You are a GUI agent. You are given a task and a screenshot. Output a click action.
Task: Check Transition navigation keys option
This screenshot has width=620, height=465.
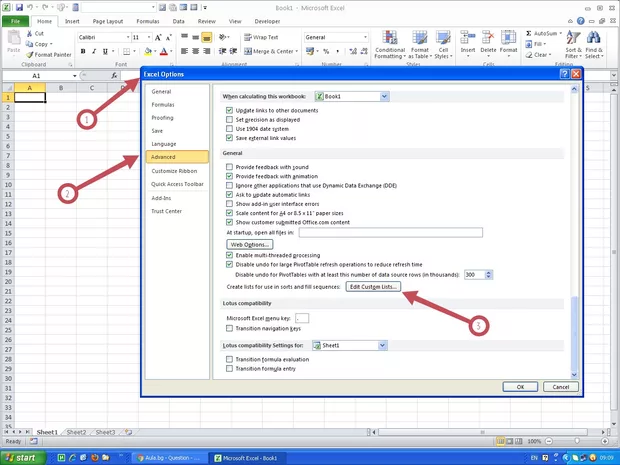[229, 328]
